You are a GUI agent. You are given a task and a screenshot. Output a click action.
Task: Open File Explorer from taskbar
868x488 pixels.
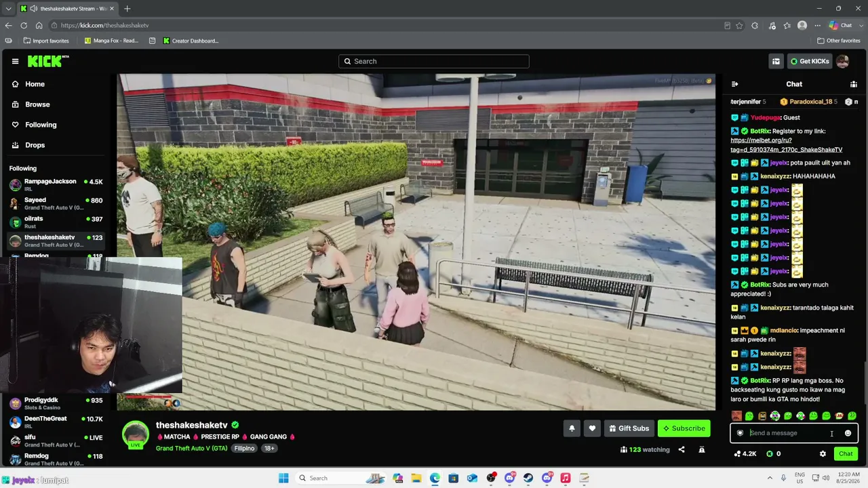pyautogui.click(x=416, y=478)
